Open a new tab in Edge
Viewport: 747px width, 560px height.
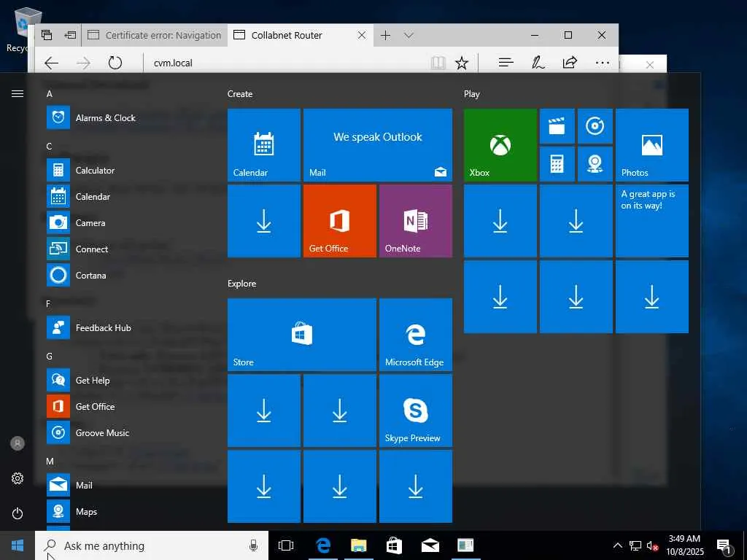click(x=385, y=35)
